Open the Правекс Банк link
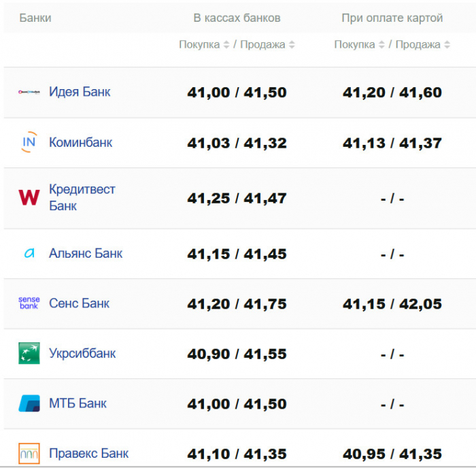The height and width of the screenshot is (468, 476). 88,453
